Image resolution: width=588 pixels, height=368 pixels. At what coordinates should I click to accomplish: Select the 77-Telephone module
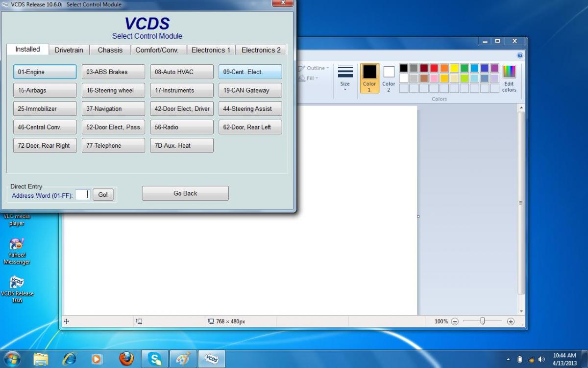pyautogui.click(x=113, y=145)
